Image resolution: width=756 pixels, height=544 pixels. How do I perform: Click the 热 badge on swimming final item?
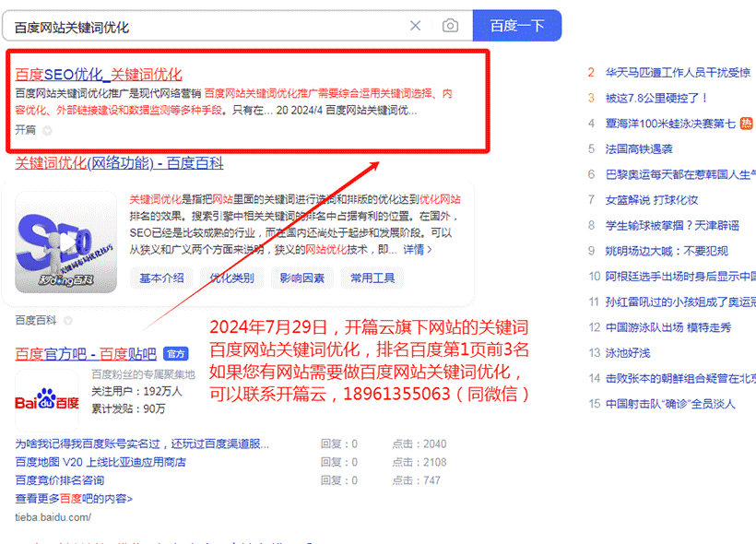pos(746,123)
